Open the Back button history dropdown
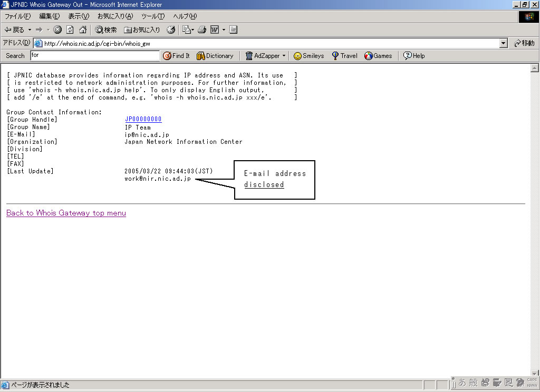This screenshot has height=392, width=540. click(x=30, y=30)
